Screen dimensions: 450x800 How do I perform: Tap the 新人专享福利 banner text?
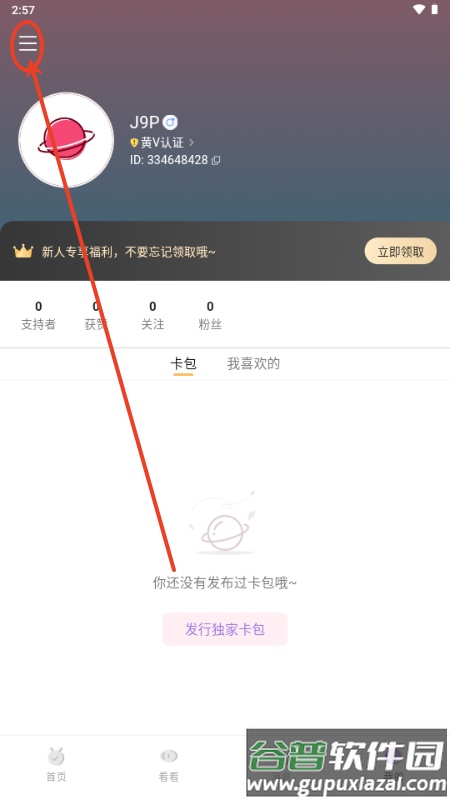(129, 252)
